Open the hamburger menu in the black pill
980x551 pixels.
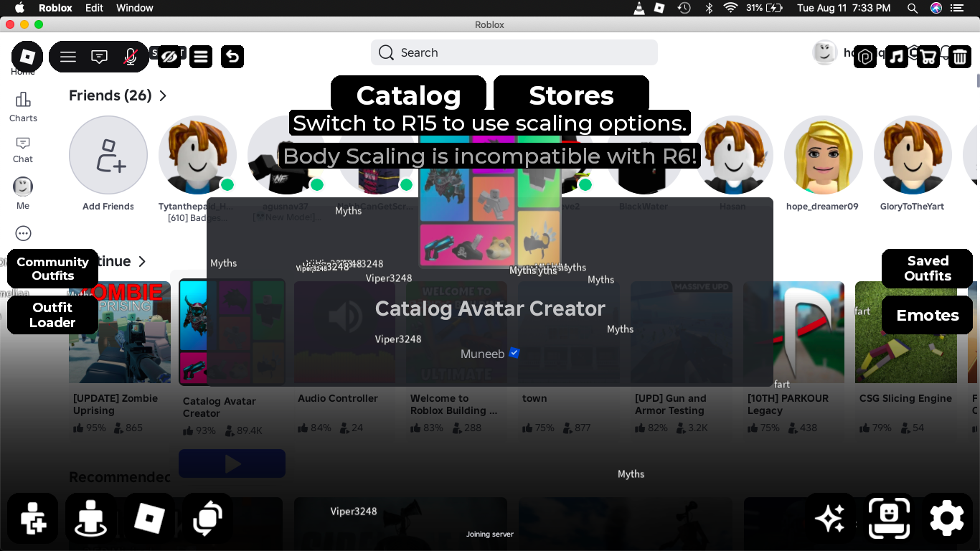pyautogui.click(x=68, y=57)
